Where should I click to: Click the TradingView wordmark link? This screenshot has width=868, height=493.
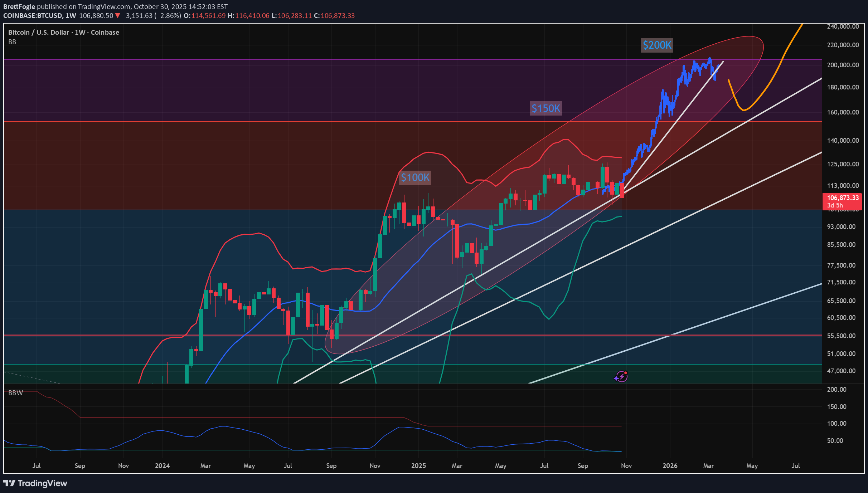[x=42, y=483]
